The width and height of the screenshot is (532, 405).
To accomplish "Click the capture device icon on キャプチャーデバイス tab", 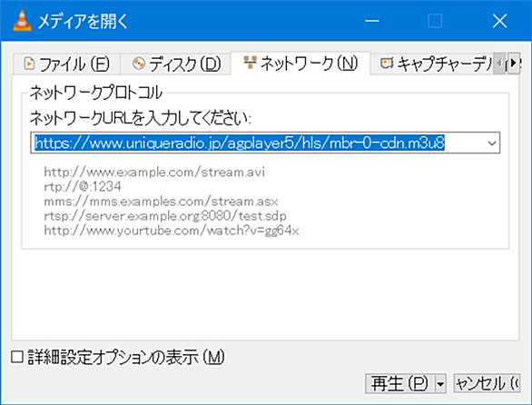I will [387, 63].
